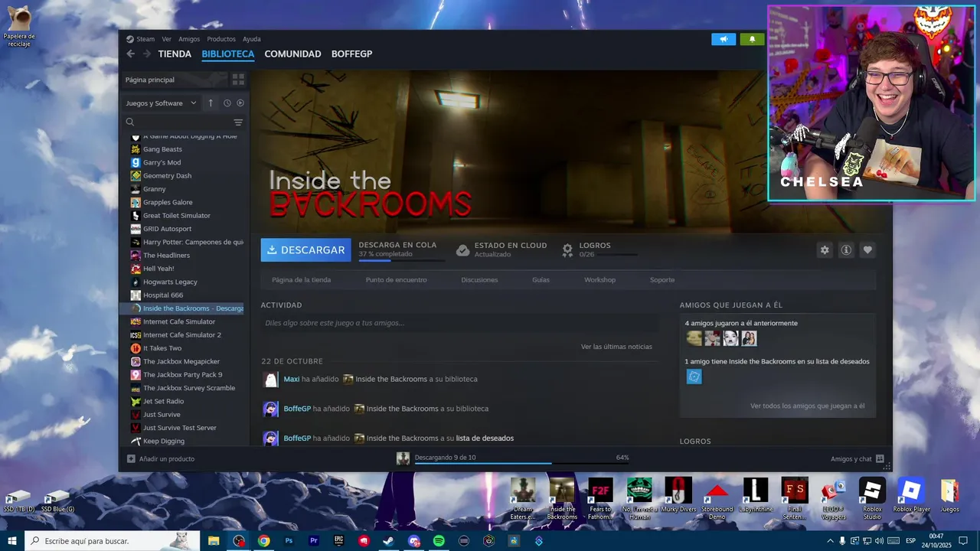Switch to COMUNIDAD tab
980x551 pixels.
point(292,54)
